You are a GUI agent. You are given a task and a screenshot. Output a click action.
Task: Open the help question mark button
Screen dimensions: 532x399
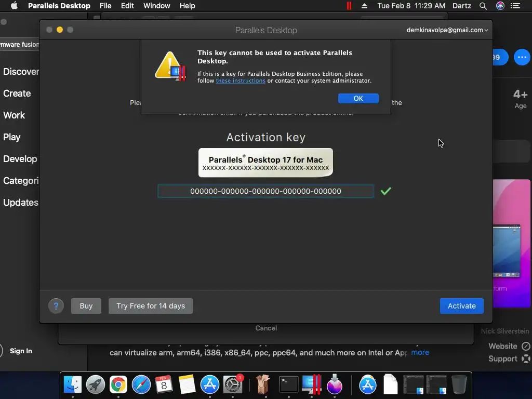point(56,306)
